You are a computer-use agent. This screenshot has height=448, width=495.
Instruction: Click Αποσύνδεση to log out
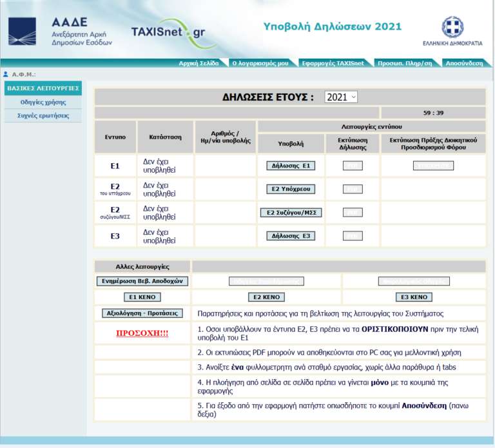click(464, 63)
